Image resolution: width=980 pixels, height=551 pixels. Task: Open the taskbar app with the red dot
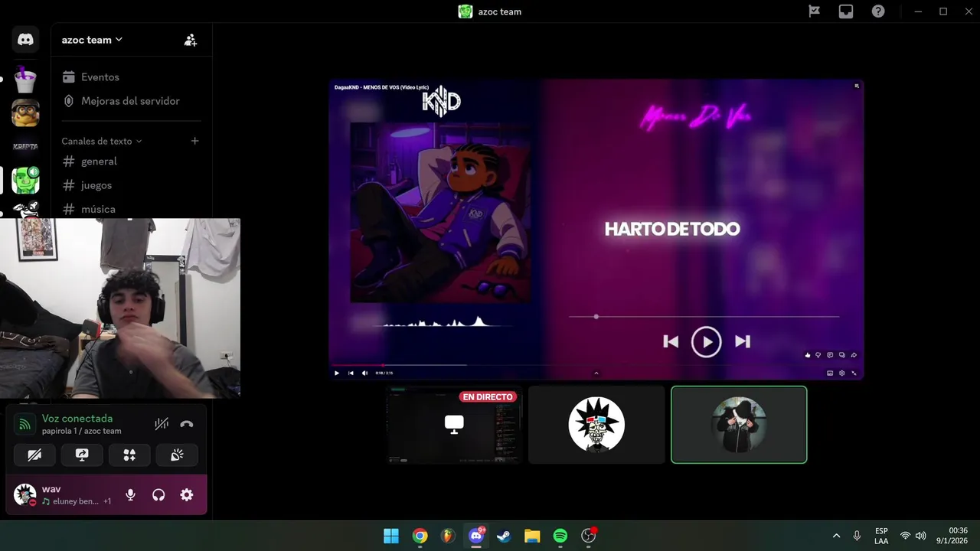[589, 536]
